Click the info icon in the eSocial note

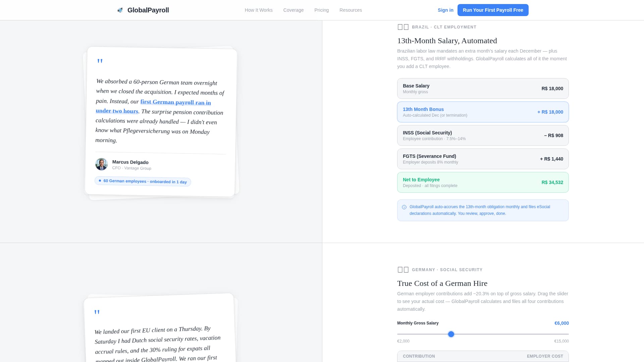[404, 207]
